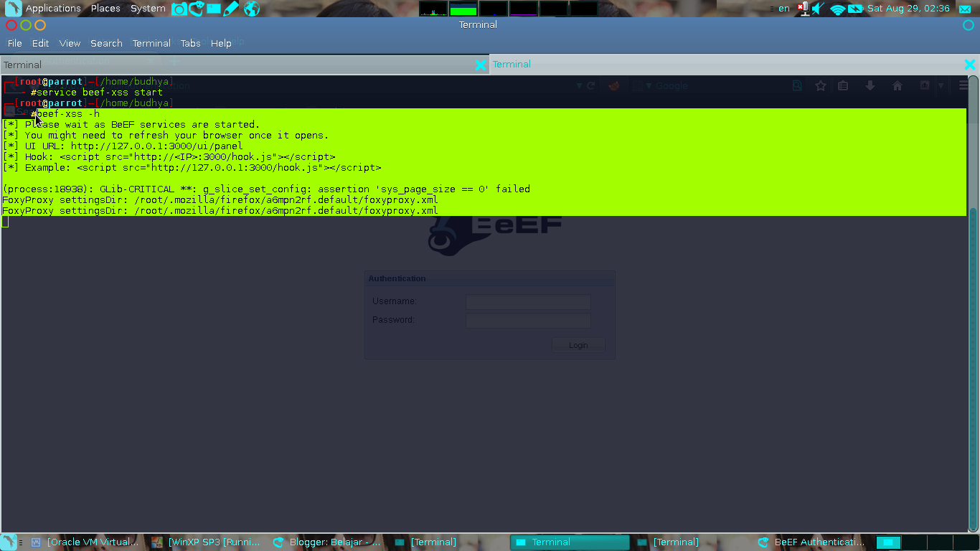Open the Parrot main menu icon

tap(12, 9)
